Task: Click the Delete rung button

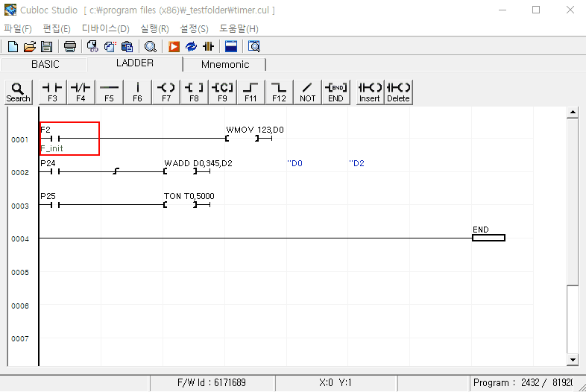Action: click(398, 92)
